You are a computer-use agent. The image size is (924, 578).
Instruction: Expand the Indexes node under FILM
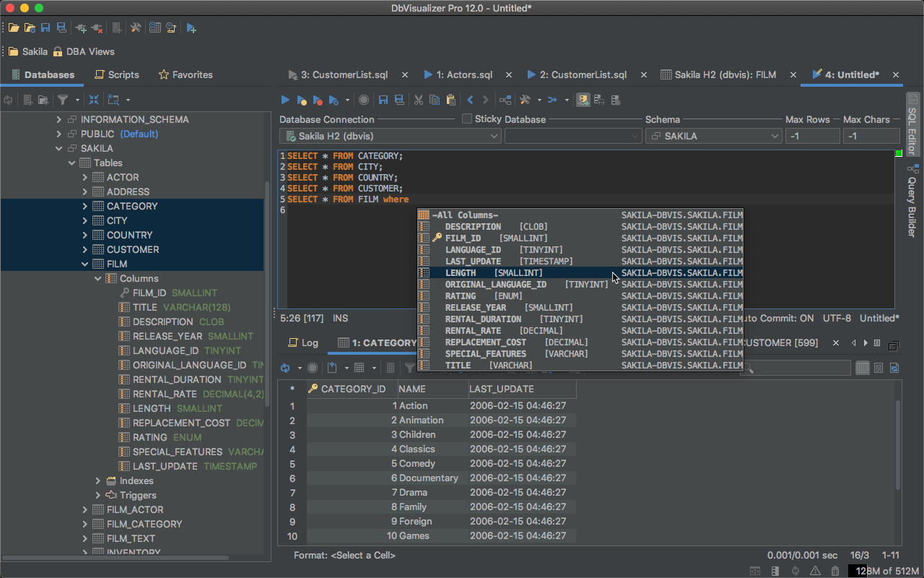98,480
